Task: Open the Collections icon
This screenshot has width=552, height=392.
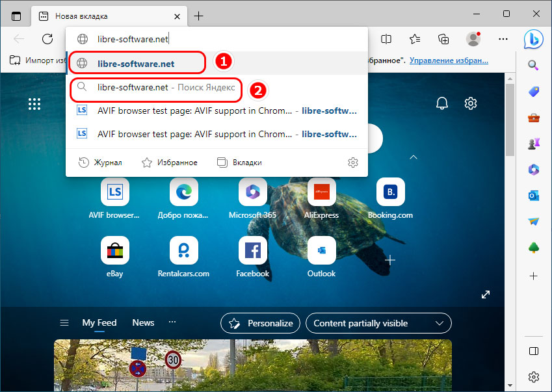Action: (x=443, y=39)
